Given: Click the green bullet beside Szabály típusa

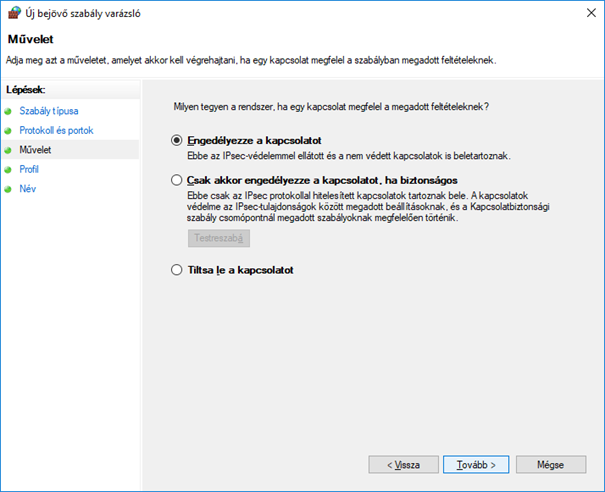Looking at the screenshot, I should [10, 111].
